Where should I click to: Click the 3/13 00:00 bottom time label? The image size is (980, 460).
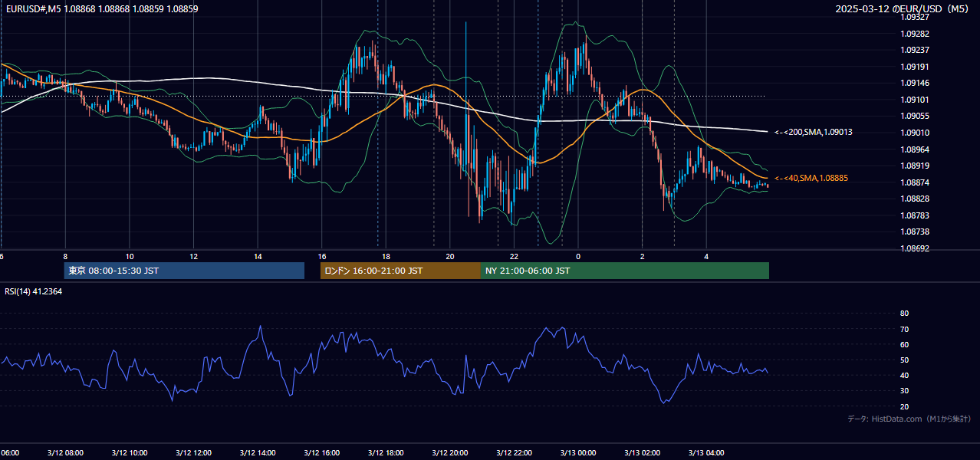pyautogui.click(x=578, y=453)
